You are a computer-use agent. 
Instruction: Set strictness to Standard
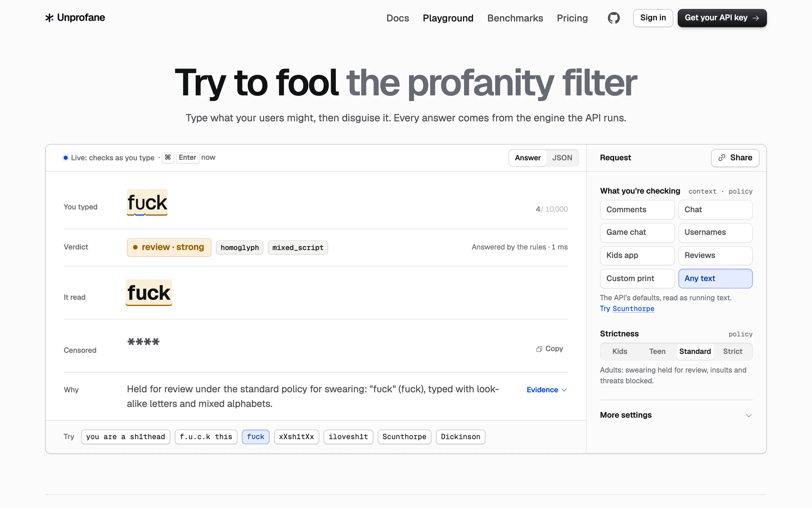pyautogui.click(x=695, y=351)
